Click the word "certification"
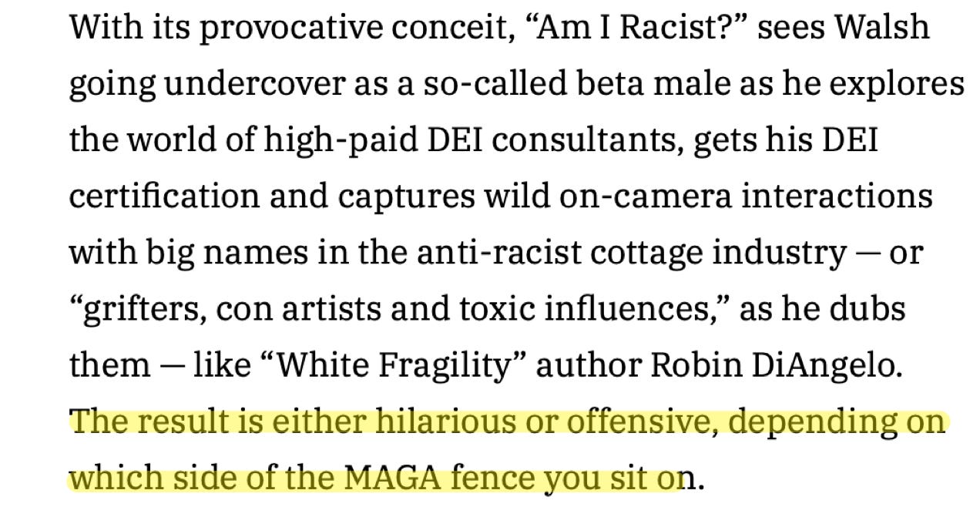Viewport: 980px width, 507px height. click(162, 197)
